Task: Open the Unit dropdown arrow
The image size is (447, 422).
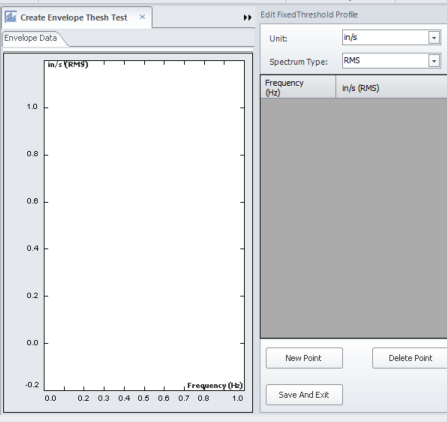Action: tap(434, 38)
